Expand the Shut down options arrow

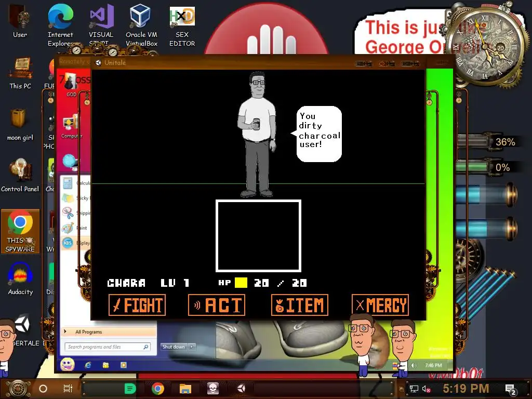(x=192, y=347)
